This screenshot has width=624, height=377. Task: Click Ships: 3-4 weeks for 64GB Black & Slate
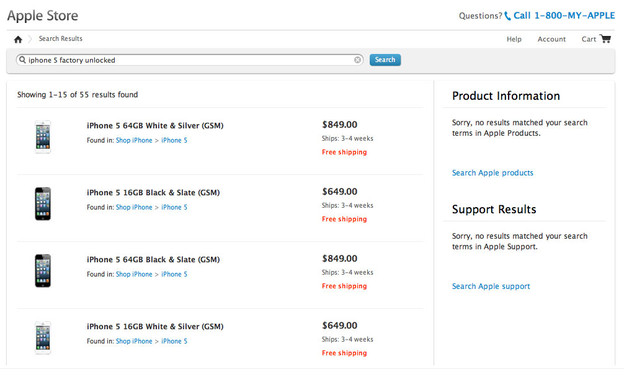point(347,272)
